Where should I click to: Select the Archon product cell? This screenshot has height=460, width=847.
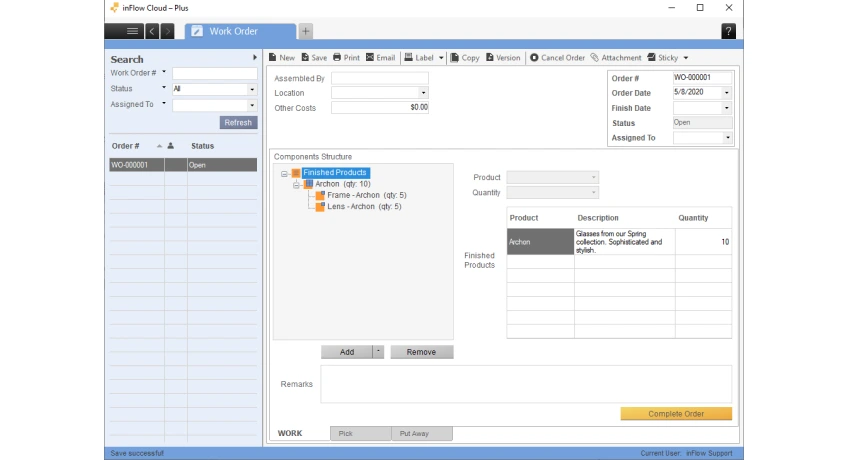point(540,242)
